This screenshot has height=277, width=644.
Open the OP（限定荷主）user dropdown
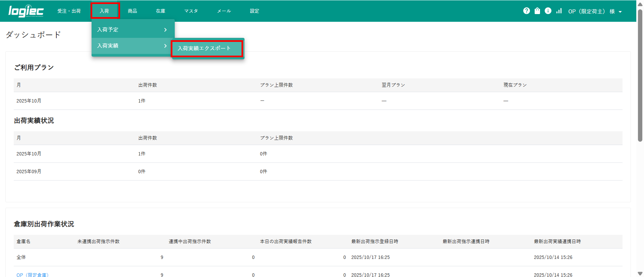tap(595, 11)
